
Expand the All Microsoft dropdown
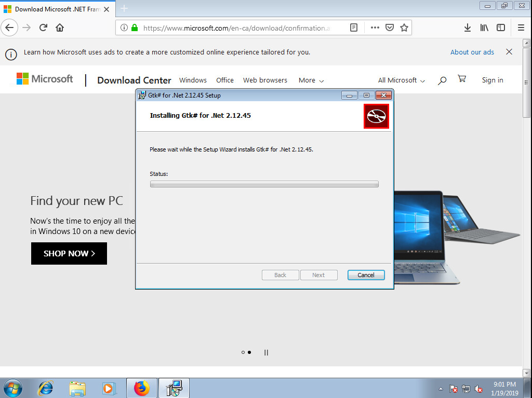(x=401, y=80)
